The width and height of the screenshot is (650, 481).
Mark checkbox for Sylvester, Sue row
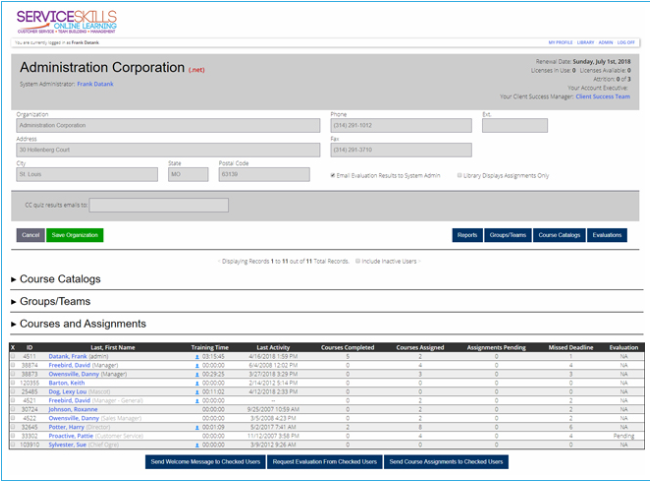pos(13,445)
